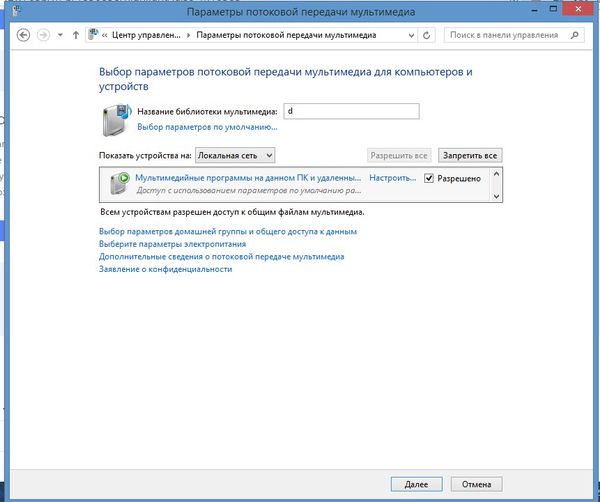Click the Back navigation arrow
This screenshot has height=502, width=600.
click(x=23, y=35)
